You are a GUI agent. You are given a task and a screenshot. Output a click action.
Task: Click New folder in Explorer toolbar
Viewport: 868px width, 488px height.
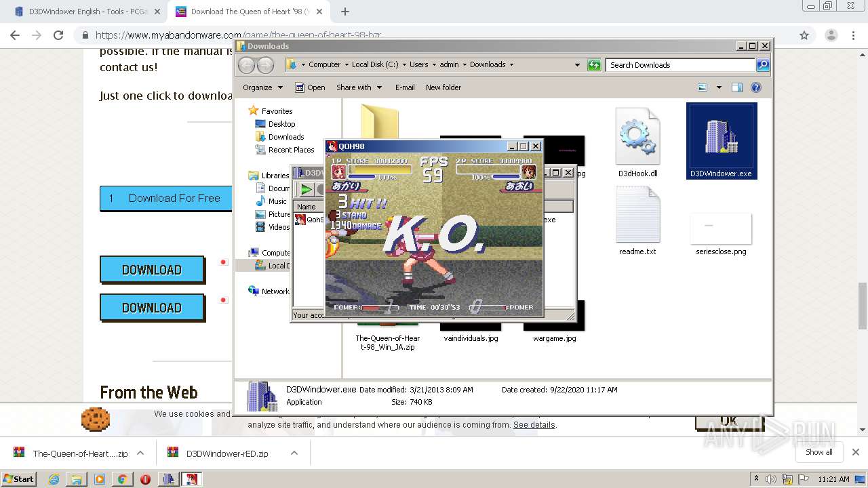[x=443, y=87]
